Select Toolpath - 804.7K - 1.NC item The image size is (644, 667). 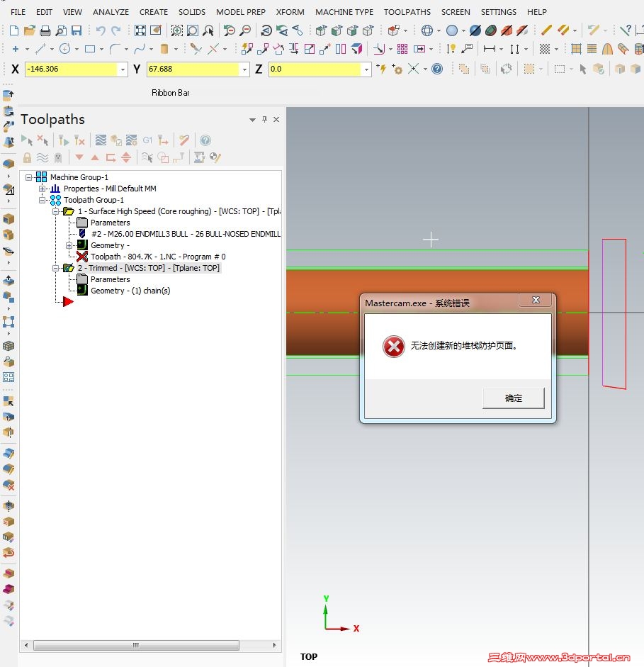coord(158,257)
